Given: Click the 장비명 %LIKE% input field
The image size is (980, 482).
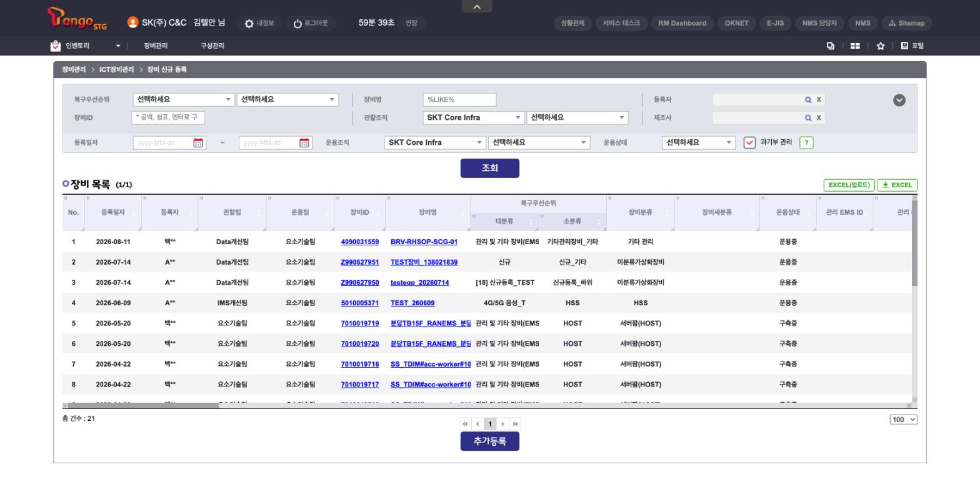Looking at the screenshot, I should [459, 99].
